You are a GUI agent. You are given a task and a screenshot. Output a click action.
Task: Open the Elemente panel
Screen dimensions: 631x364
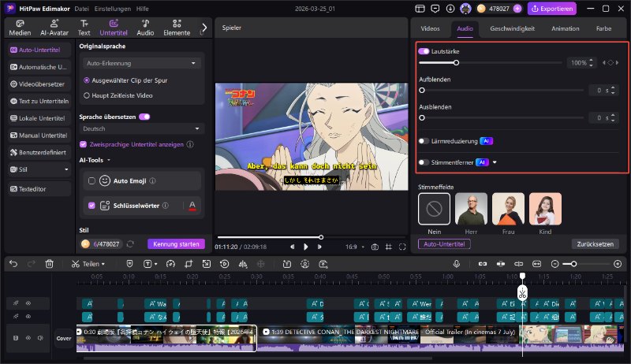click(177, 28)
